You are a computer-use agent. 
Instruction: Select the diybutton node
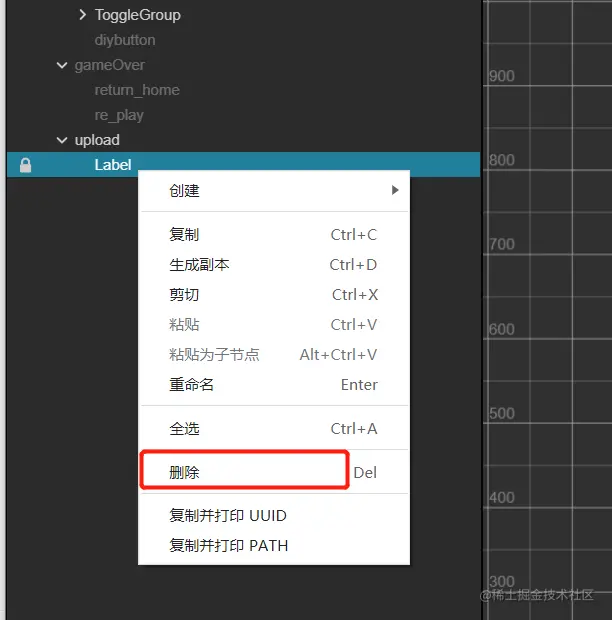[x=125, y=40]
